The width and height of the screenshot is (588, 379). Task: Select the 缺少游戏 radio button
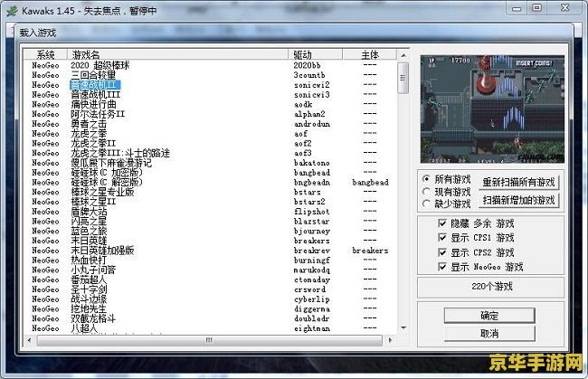click(x=426, y=204)
